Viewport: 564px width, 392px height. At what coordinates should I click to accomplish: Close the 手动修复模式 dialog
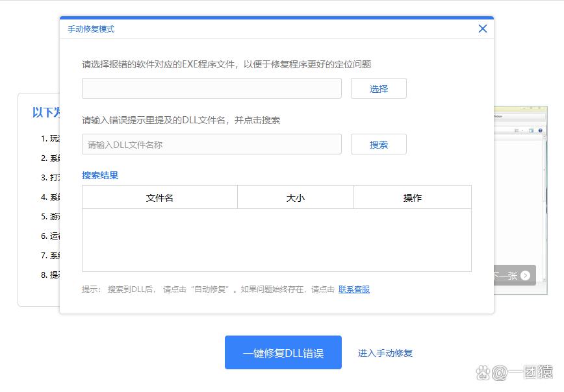(482, 29)
